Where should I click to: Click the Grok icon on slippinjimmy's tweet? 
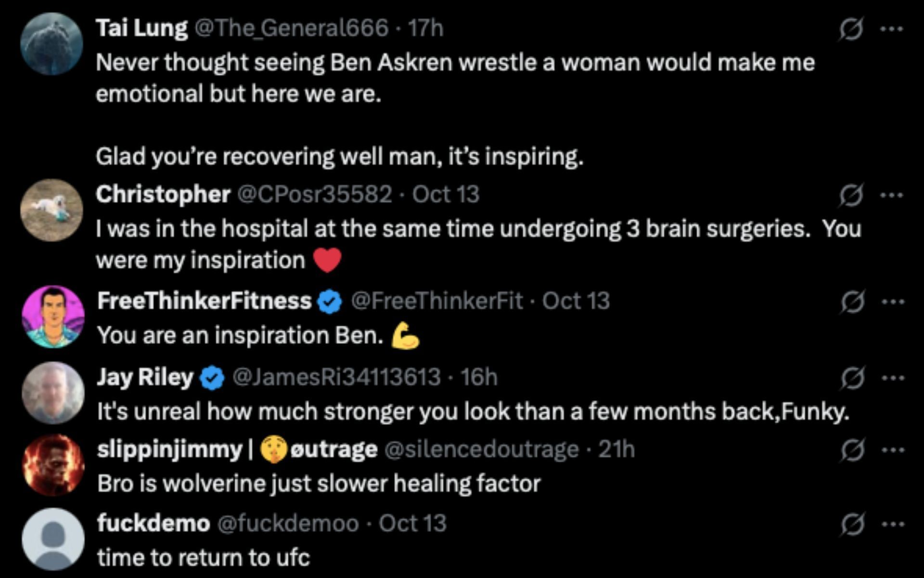tap(852, 451)
